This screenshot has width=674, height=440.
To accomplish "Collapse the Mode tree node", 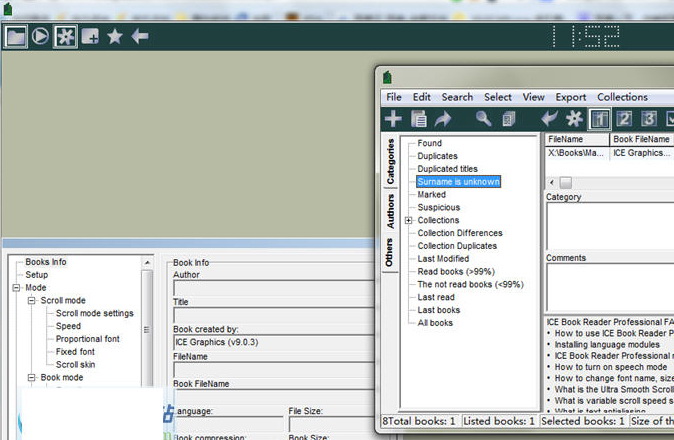I will (16, 288).
